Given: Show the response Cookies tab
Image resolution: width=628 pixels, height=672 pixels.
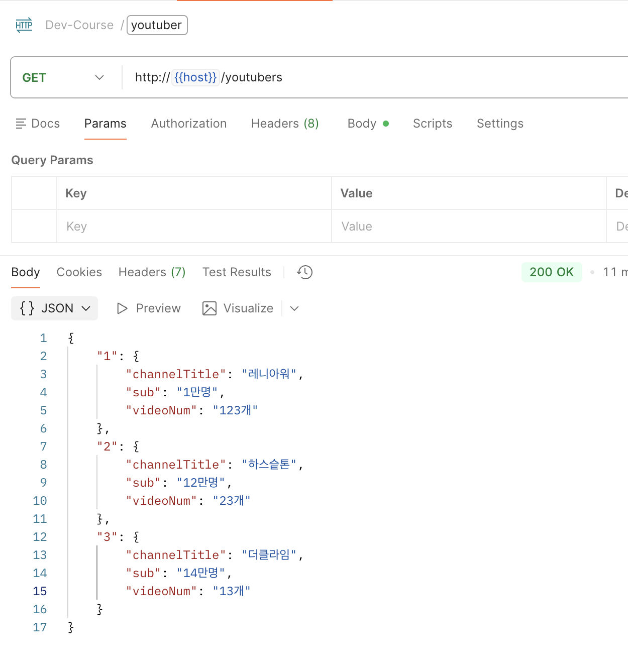Looking at the screenshot, I should coord(79,272).
